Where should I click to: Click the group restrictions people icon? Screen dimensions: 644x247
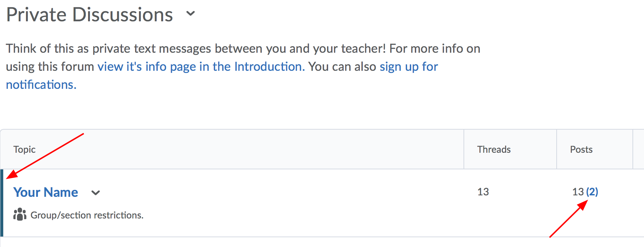pyautogui.click(x=20, y=214)
